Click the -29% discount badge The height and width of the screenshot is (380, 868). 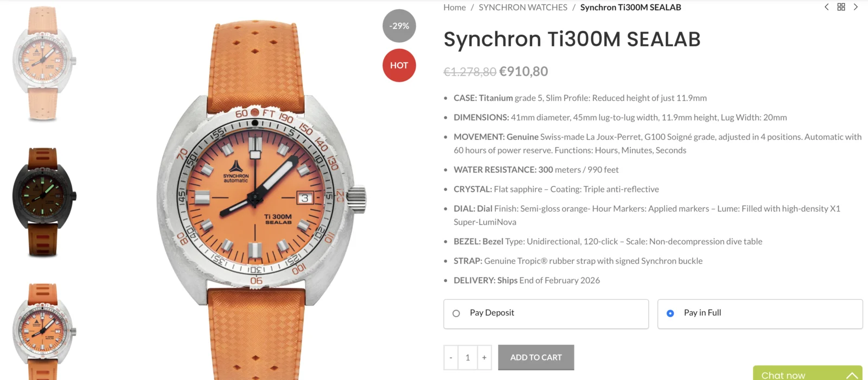(x=399, y=26)
